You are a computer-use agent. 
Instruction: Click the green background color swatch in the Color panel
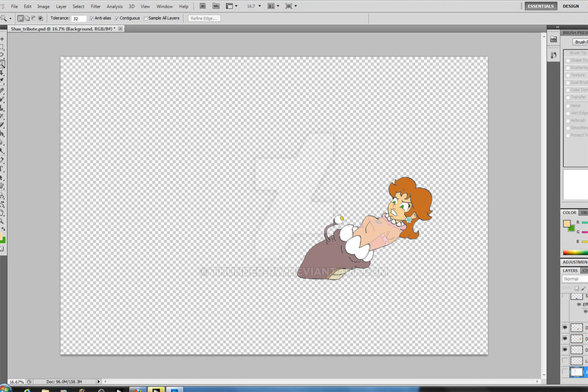[x=571, y=229]
